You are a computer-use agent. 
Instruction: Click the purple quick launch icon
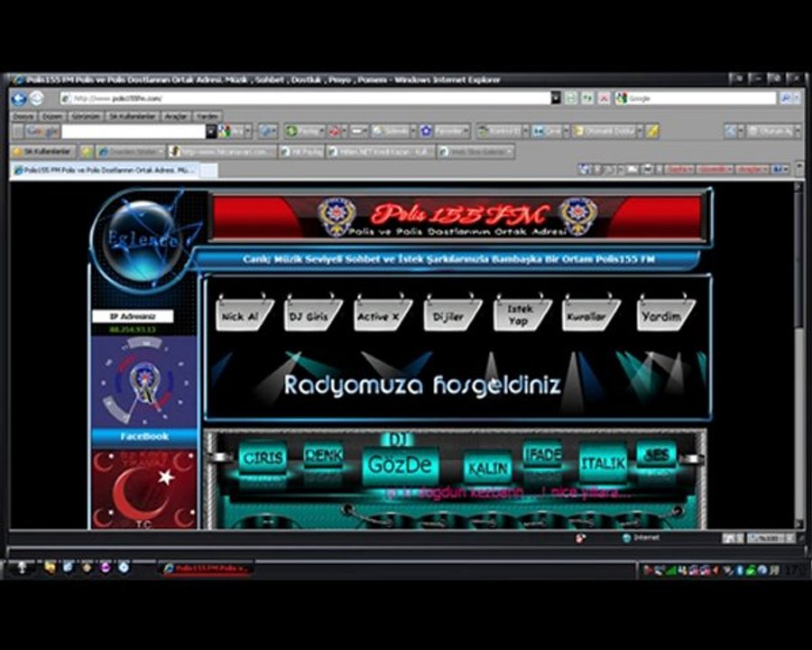click(106, 568)
